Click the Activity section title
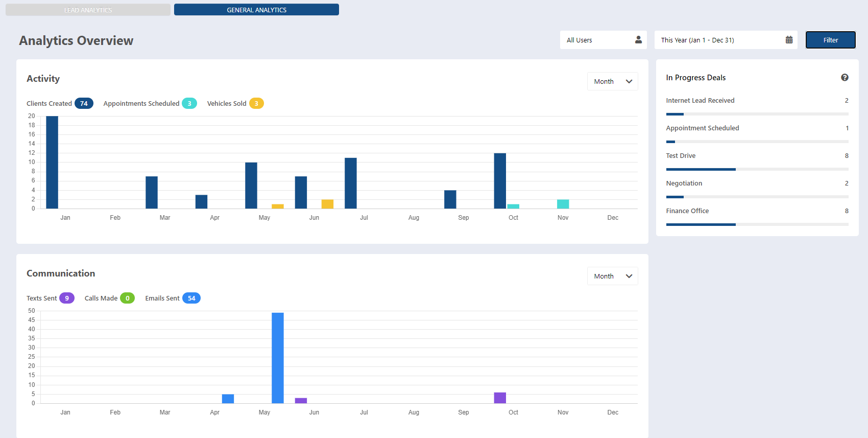 pyautogui.click(x=43, y=79)
